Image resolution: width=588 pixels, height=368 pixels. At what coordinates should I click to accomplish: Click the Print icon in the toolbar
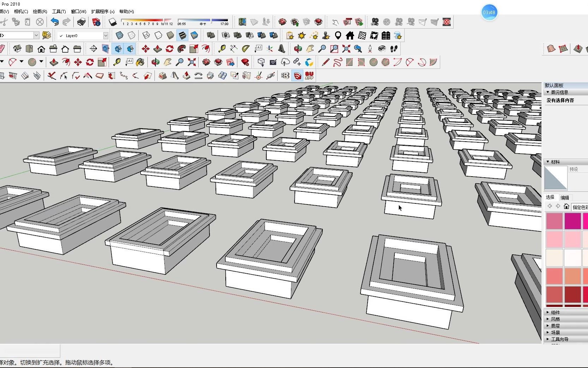(81, 22)
